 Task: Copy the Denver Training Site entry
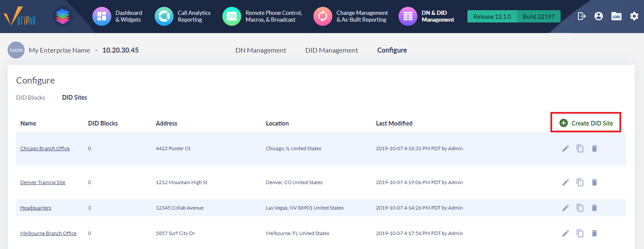coord(580,182)
